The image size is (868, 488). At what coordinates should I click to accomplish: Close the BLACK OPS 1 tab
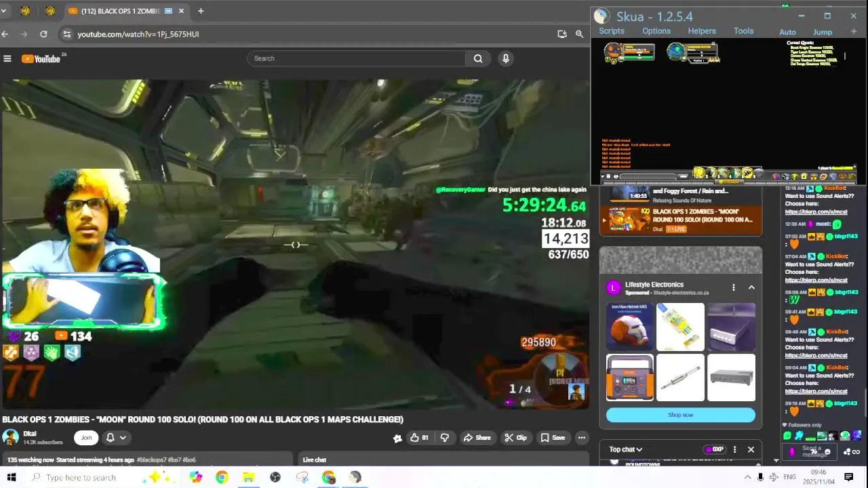182,11
